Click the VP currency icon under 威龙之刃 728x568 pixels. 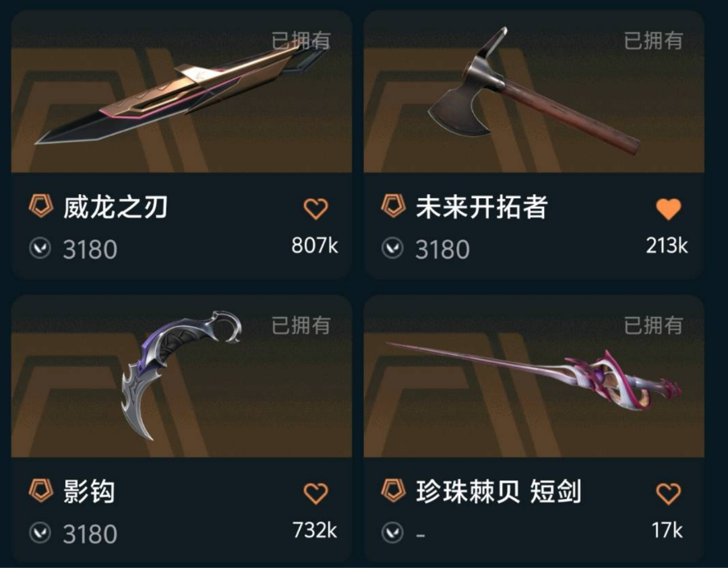point(40,248)
